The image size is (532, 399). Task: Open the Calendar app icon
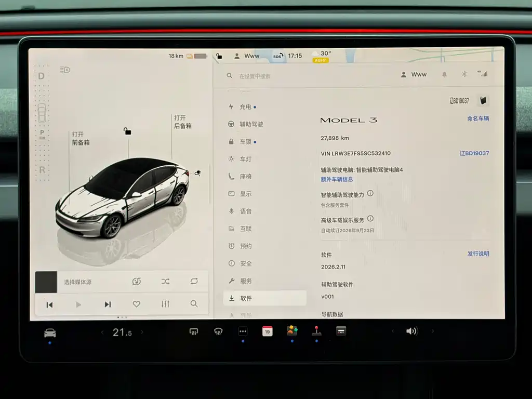pos(268,331)
